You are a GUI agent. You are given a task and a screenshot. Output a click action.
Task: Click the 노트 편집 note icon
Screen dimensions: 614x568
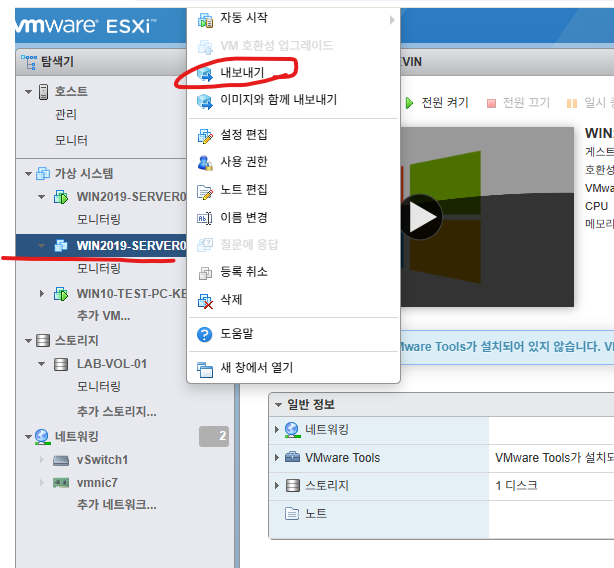(205, 192)
